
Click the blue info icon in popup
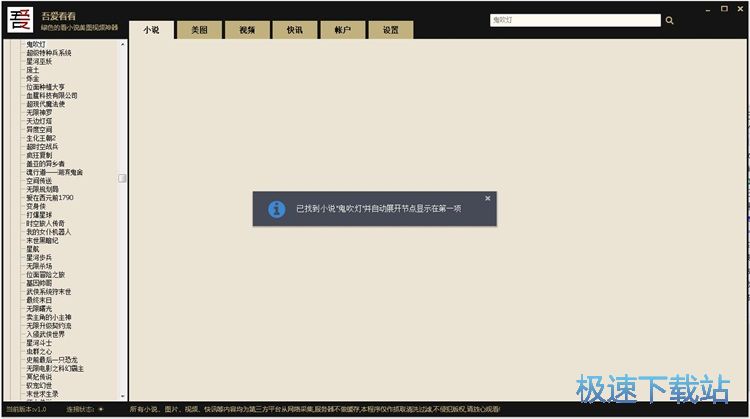tap(277, 209)
